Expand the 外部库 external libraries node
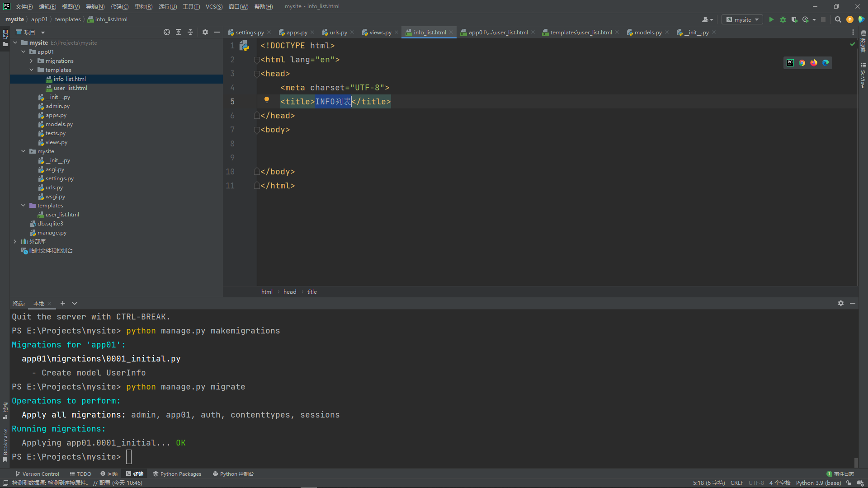 [x=15, y=242]
